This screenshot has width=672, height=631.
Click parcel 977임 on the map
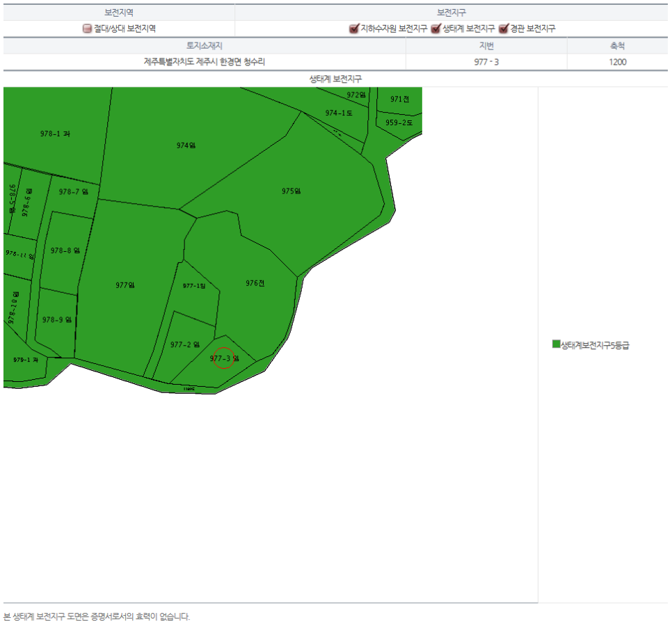125,285
